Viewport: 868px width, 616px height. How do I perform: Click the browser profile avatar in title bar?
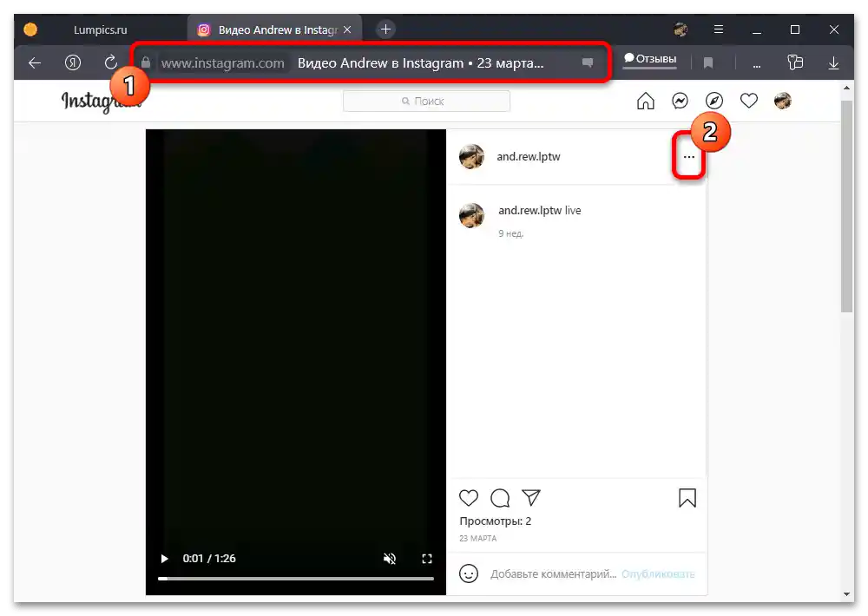coord(681,29)
